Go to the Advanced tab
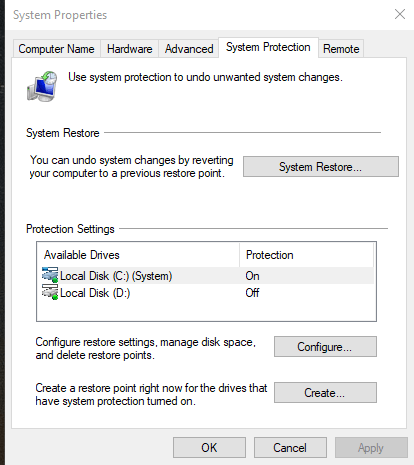Viewport: 414px width, 465px height. pos(189,49)
